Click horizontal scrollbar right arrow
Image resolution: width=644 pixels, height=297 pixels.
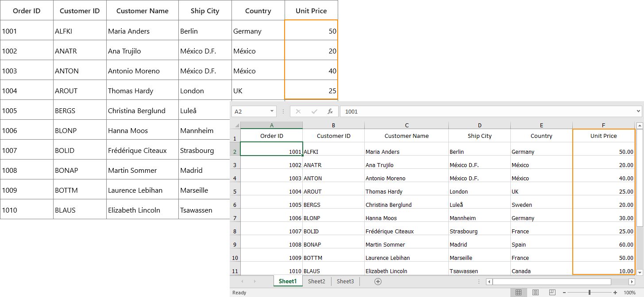pos(632,282)
